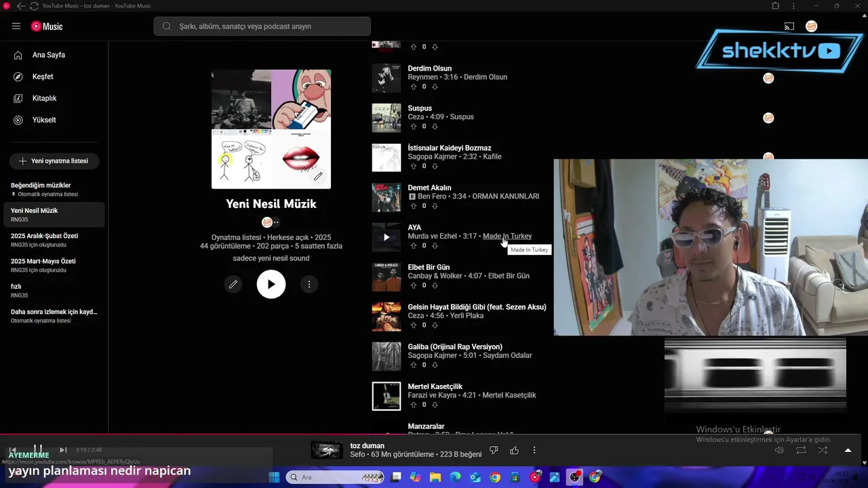Click the collaborator avatar beside Derdim Olsun
This screenshot has height=488, width=868.
click(768, 78)
